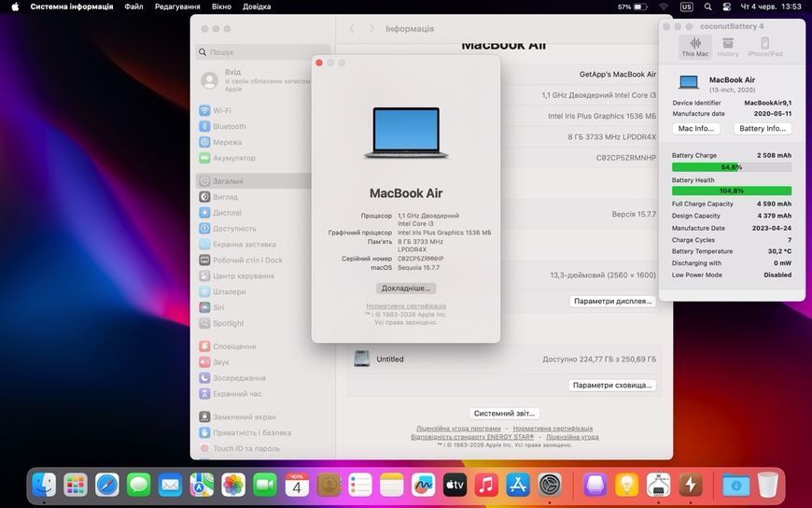Click the 13,3-дюймовий (2560 × 1600) text
This screenshot has width=812, height=508.
pyautogui.click(x=603, y=275)
